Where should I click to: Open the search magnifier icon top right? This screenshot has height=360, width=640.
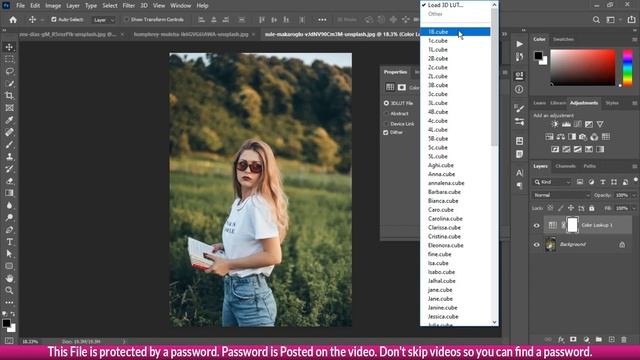click(x=596, y=20)
